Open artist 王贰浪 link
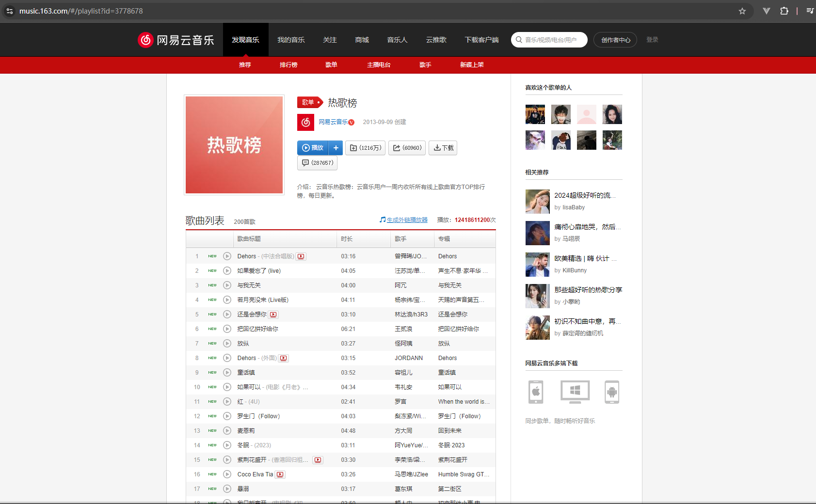816x504 pixels. [x=403, y=329]
